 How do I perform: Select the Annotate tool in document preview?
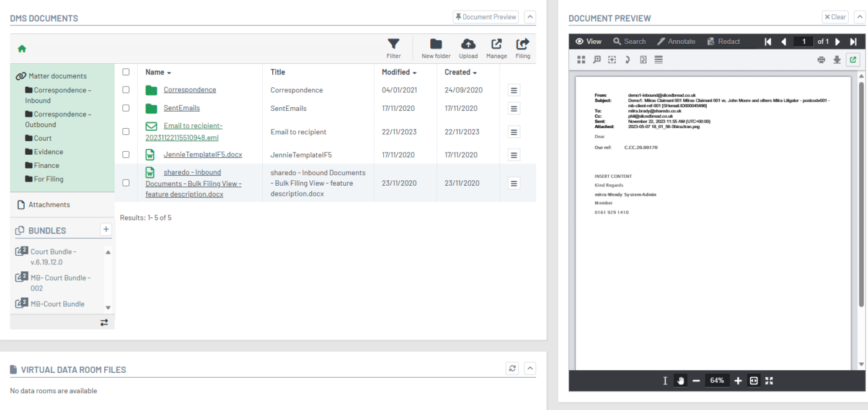click(x=676, y=41)
